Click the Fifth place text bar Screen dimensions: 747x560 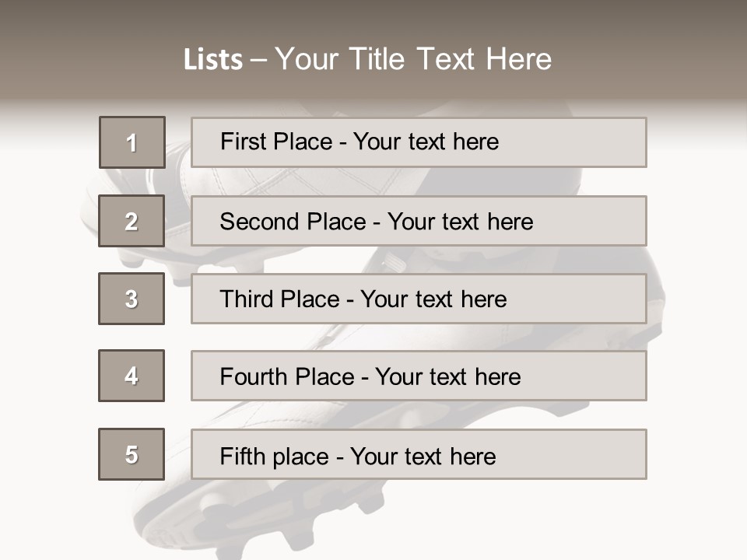(x=419, y=454)
